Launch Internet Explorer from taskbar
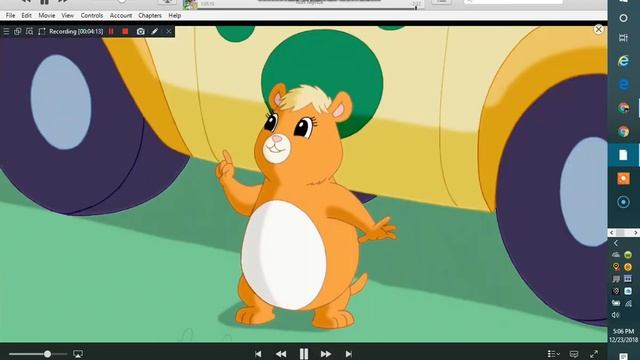 tap(623, 61)
